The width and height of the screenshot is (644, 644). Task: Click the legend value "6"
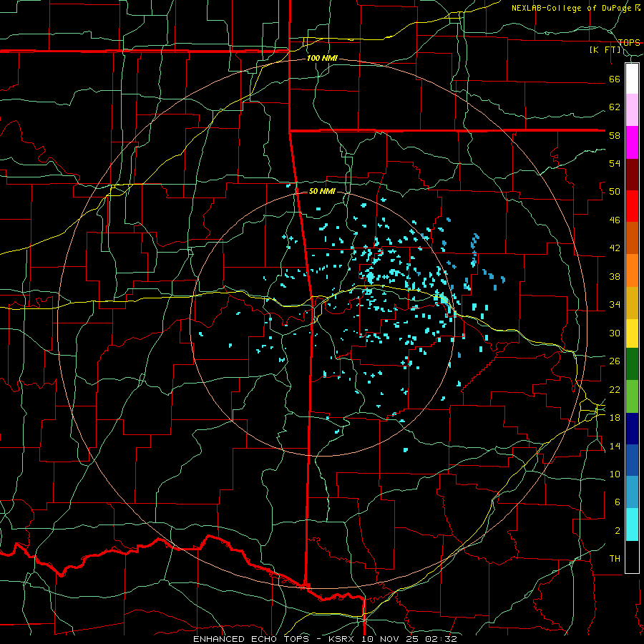[617, 502]
